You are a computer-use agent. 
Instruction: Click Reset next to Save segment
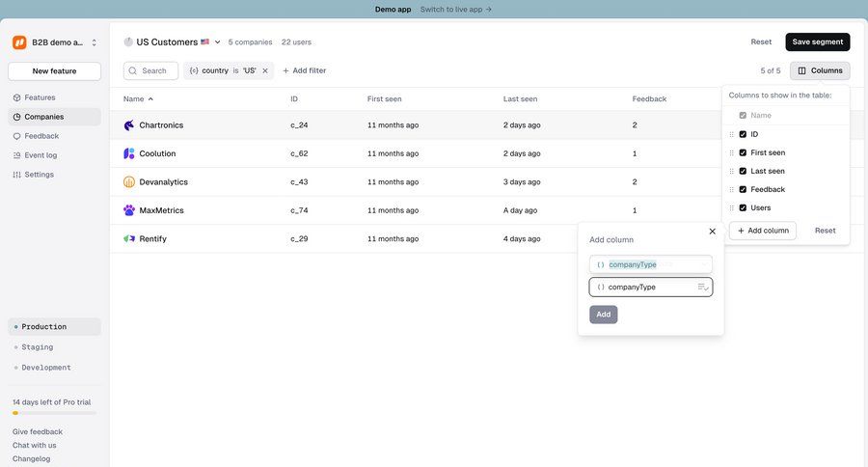[761, 42]
